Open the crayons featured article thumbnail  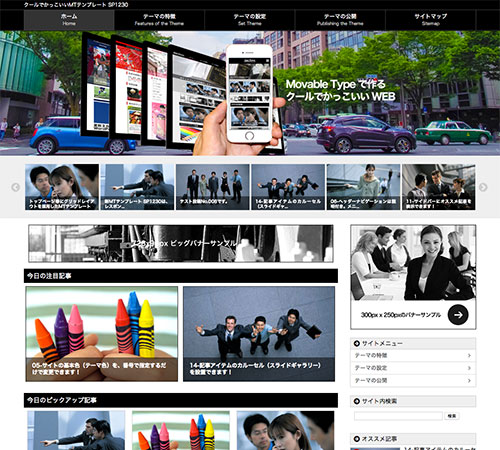point(102,334)
